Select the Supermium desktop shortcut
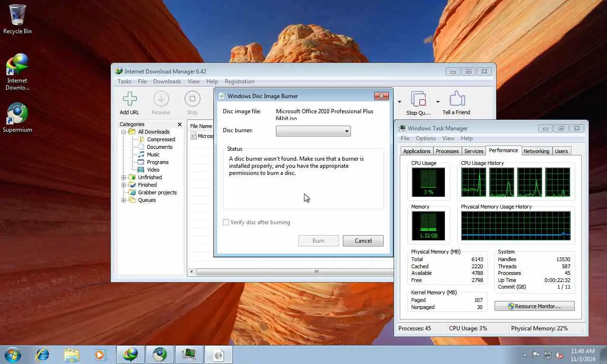The width and height of the screenshot is (607, 364). pos(18,114)
